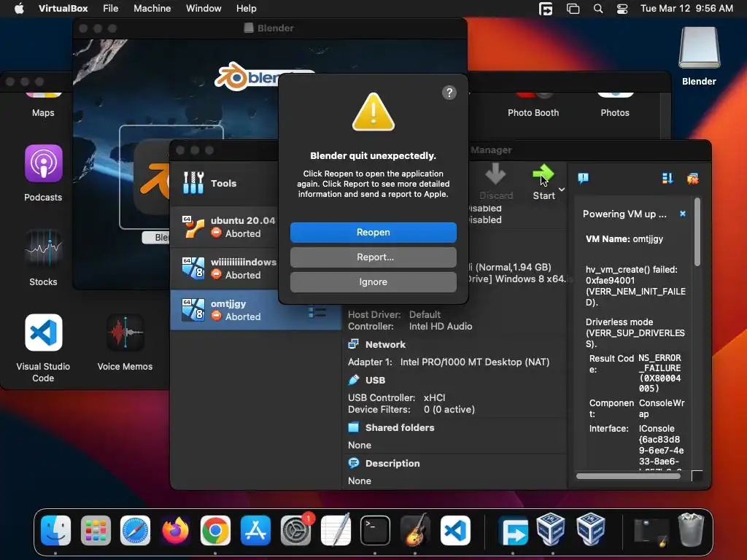This screenshot has height=560, width=747.
Task: Open Visual Studio Code from the Dock
Action: click(x=455, y=531)
